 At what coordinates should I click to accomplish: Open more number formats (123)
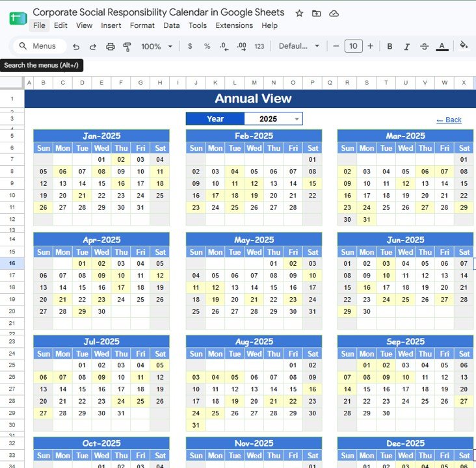point(259,46)
